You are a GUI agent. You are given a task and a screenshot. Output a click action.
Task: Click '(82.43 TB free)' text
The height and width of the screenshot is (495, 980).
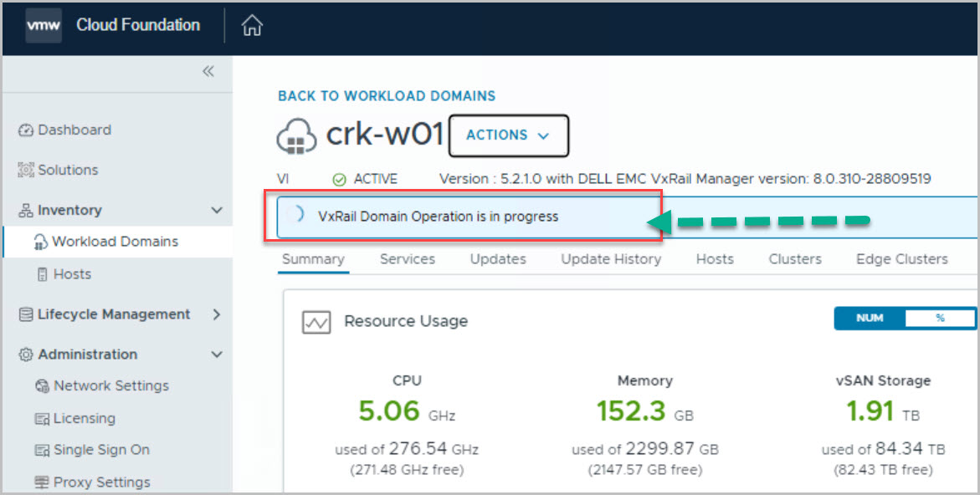tap(882, 470)
